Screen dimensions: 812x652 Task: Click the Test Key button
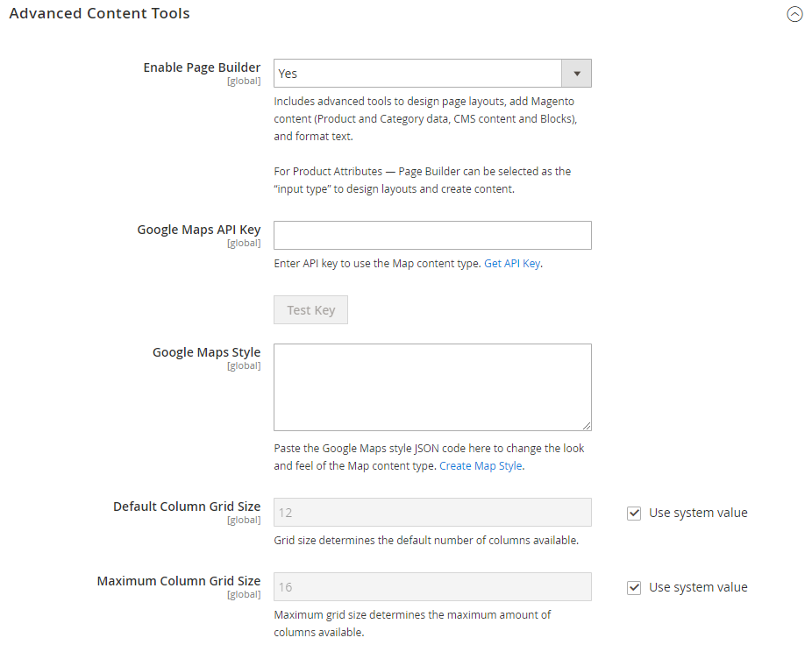tap(310, 310)
